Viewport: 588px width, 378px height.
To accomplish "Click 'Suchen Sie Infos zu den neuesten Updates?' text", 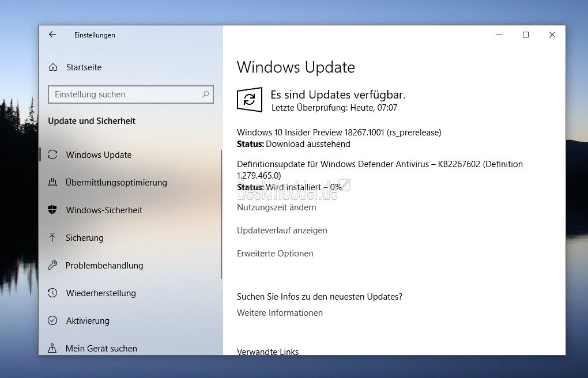I will coord(319,297).
